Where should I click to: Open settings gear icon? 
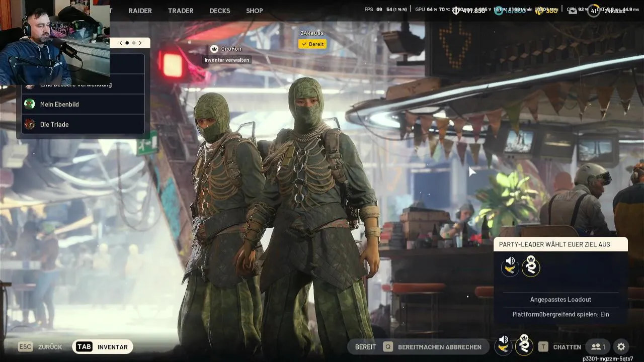click(x=621, y=347)
